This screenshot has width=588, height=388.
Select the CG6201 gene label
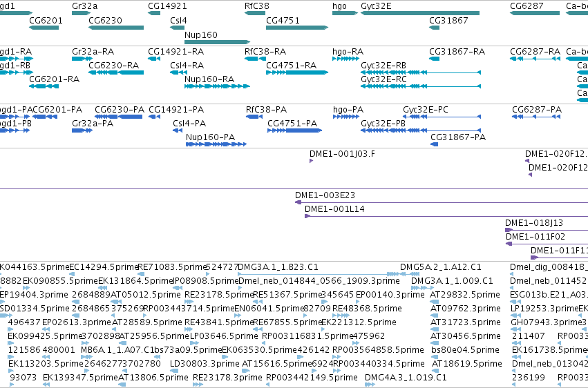pos(46,21)
